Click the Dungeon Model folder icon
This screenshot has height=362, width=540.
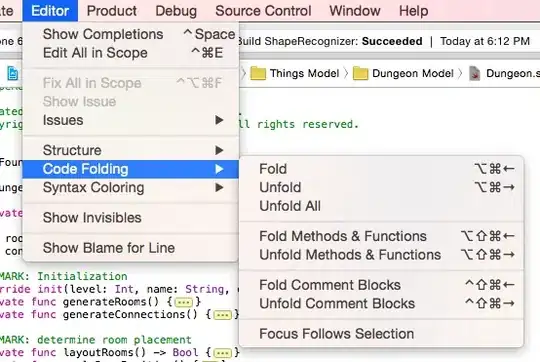click(361, 73)
